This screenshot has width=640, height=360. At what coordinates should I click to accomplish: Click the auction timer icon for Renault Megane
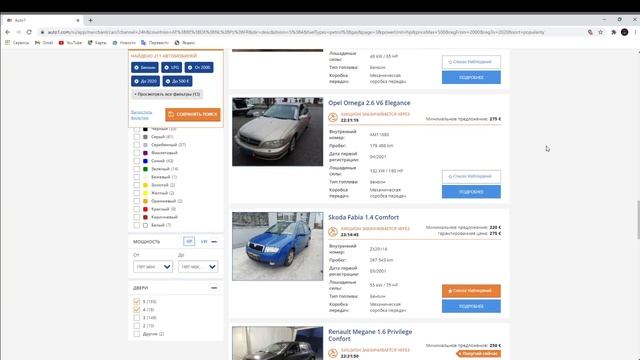point(333,353)
